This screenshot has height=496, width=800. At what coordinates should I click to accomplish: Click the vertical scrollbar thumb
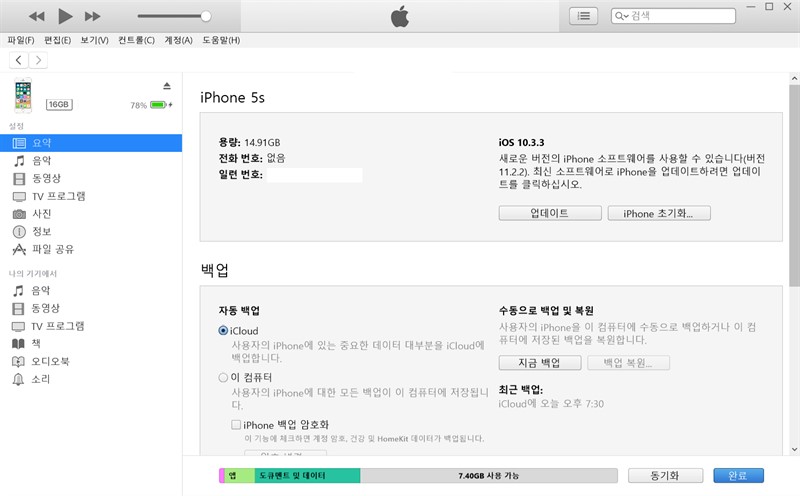794,185
